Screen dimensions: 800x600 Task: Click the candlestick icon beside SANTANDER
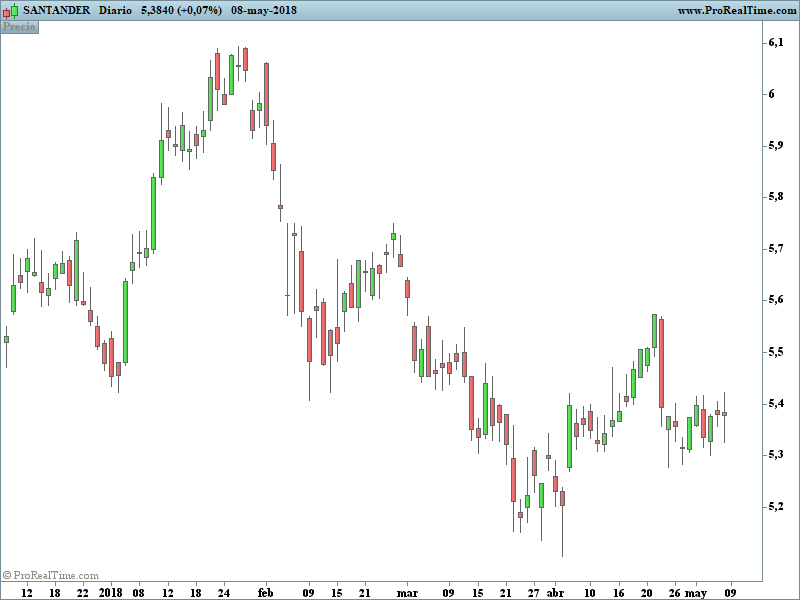(11, 10)
